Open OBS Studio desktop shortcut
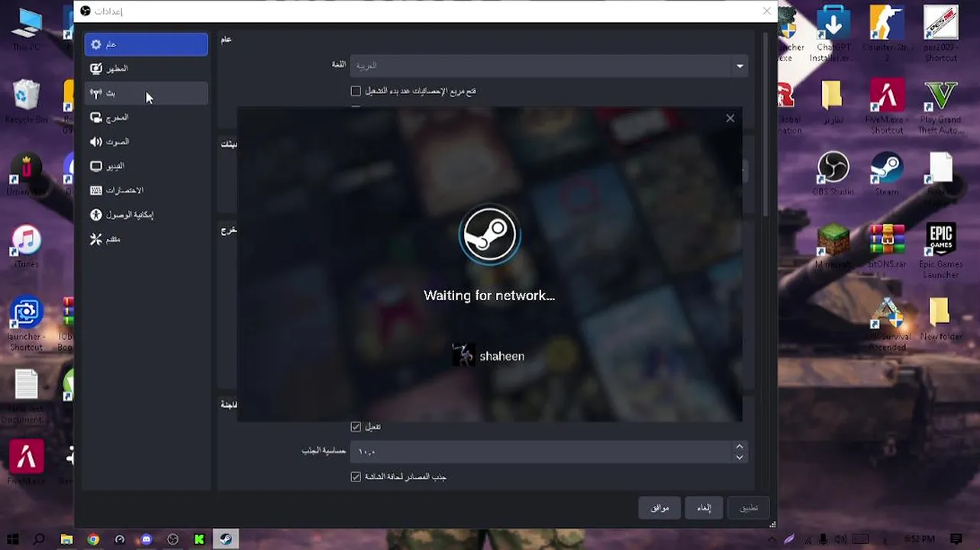 coord(833,174)
